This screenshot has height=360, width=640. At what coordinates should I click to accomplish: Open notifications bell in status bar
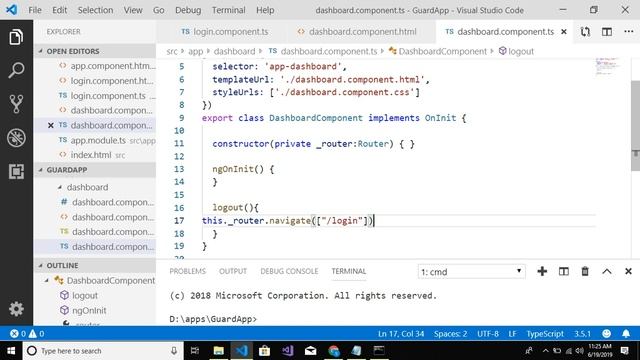click(626, 334)
